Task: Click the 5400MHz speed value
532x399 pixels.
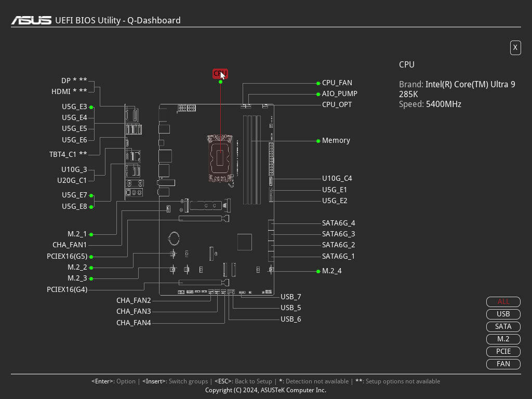Action: [x=444, y=104]
